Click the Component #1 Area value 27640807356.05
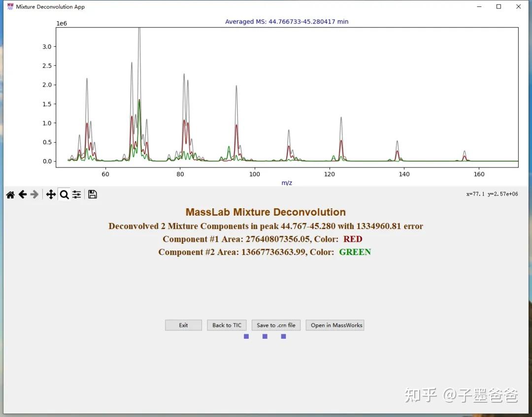This screenshot has height=417, width=532. [x=277, y=239]
